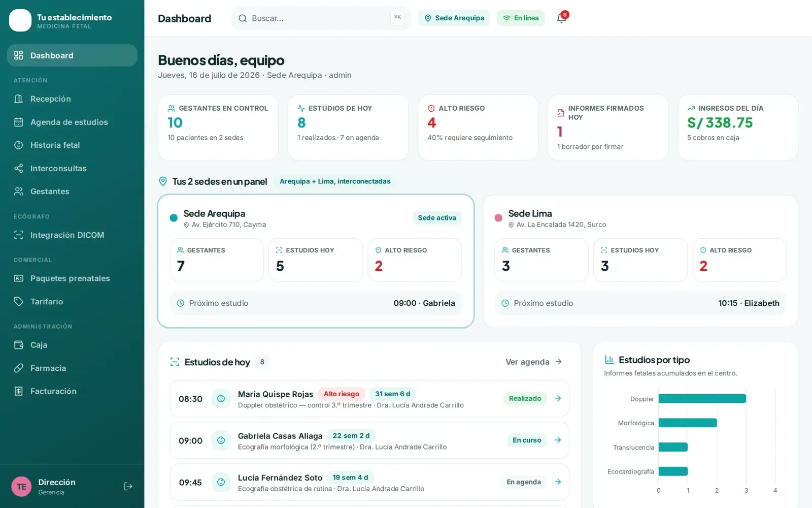Click Estudios de hoy stat card value 8
Viewport: 812px width, 508px height.
pos(301,122)
